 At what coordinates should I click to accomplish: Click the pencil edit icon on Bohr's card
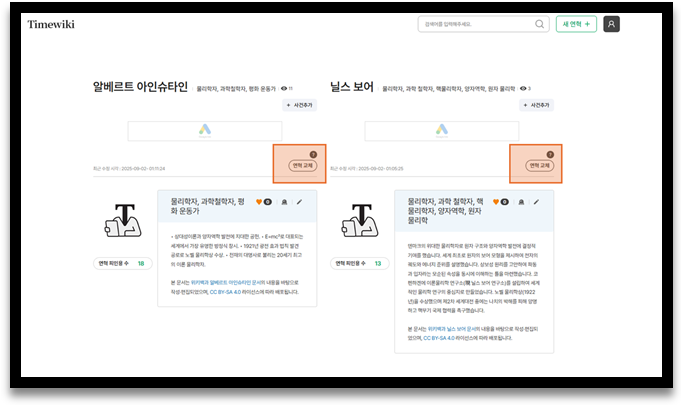(536, 202)
